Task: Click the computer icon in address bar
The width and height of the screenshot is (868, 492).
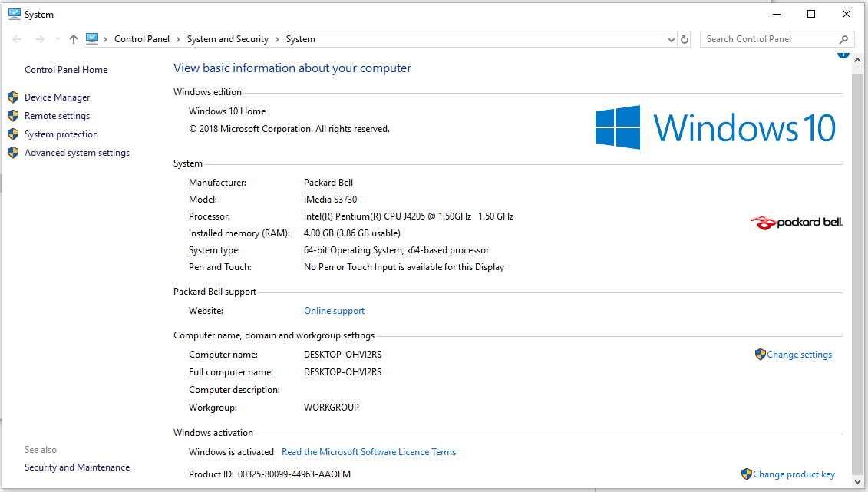Action: pyautogui.click(x=92, y=38)
